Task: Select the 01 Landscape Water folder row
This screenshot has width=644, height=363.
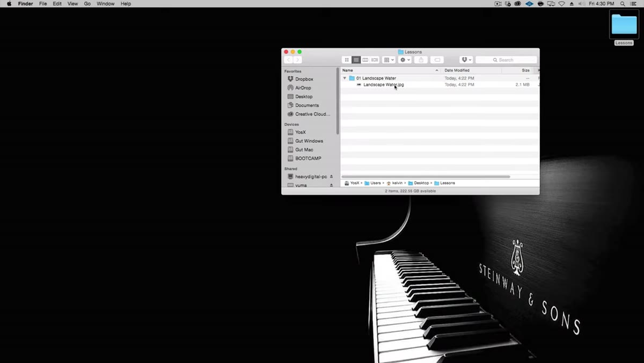Action: [x=440, y=78]
